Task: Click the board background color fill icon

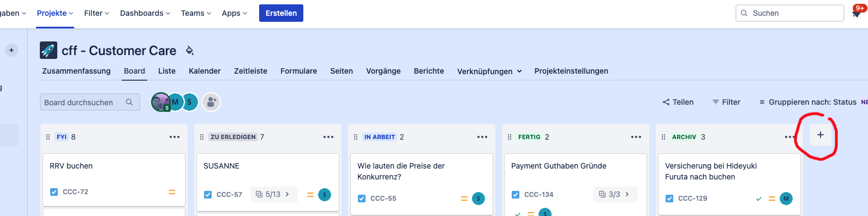Action: tap(190, 51)
